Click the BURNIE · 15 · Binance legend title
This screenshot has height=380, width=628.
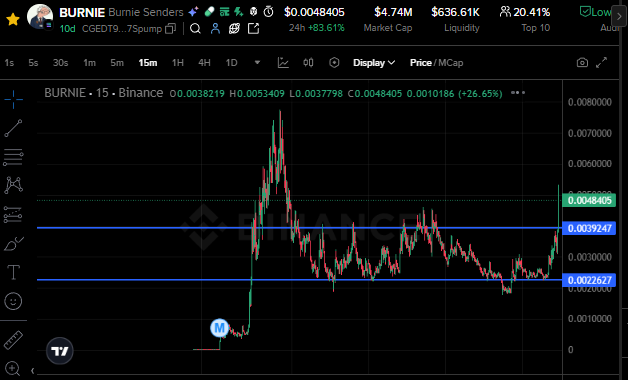click(x=104, y=93)
